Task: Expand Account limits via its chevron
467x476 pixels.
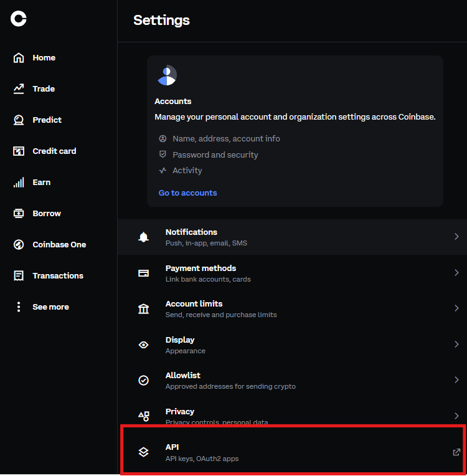Action: (x=456, y=308)
